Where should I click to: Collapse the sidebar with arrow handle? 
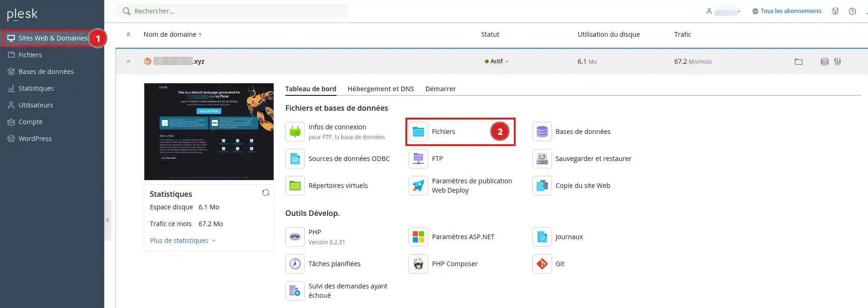click(x=108, y=220)
